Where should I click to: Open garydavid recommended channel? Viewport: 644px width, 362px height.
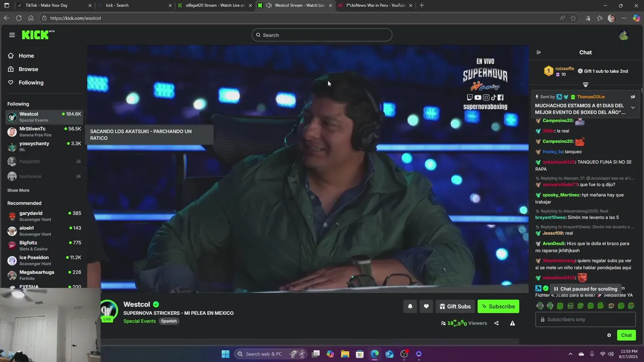click(44, 216)
